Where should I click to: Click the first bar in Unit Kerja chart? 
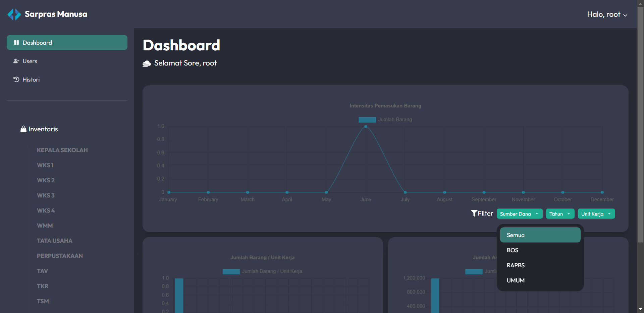(179, 296)
